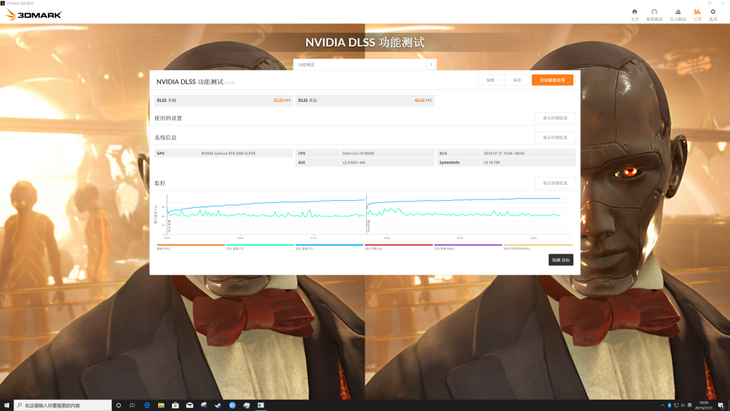Click the 3DMark logo in the header
Viewport: 730px width, 411px height.
[34, 15]
